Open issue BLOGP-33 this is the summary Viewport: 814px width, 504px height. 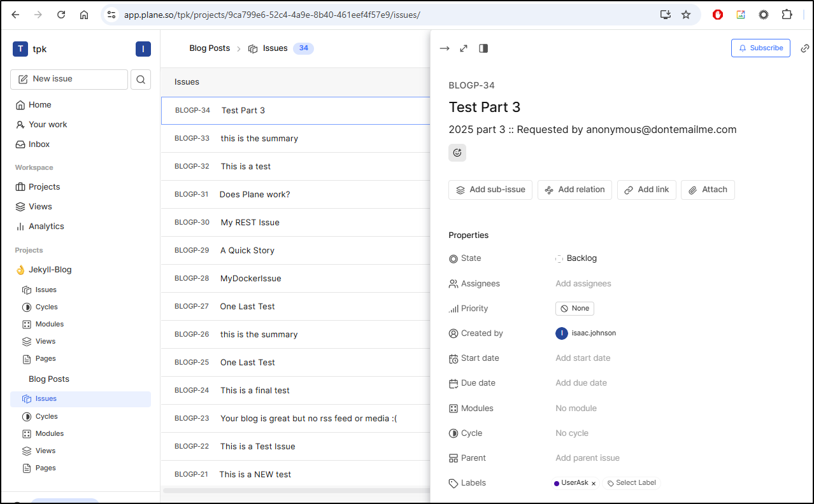(x=296, y=139)
